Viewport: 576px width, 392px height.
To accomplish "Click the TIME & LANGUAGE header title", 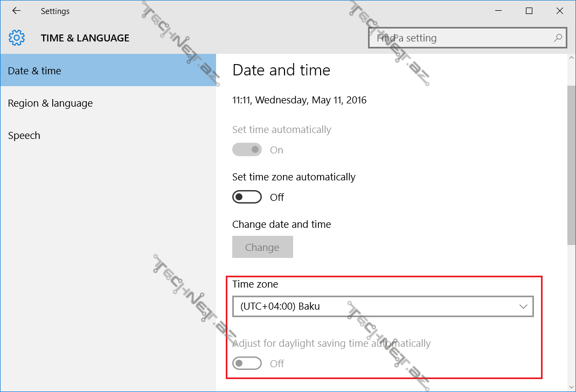I will [85, 38].
